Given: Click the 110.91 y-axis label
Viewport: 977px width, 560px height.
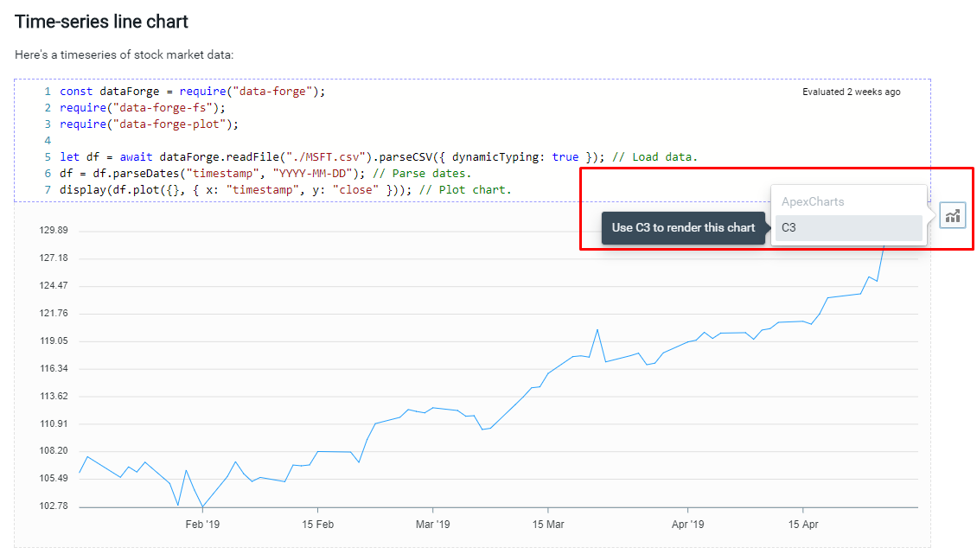Looking at the screenshot, I should pos(54,423).
